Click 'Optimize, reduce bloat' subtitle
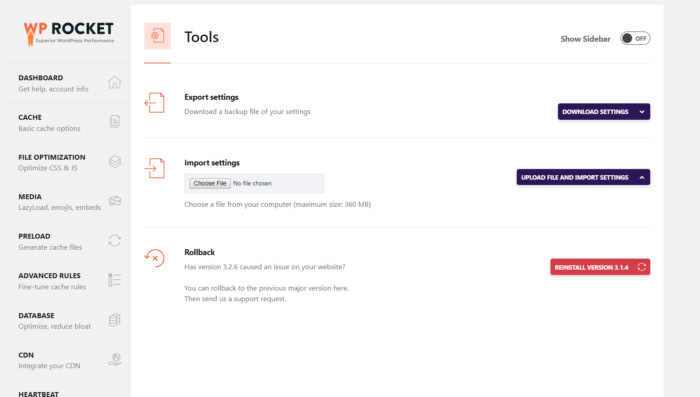The height and width of the screenshot is (397, 700). (x=54, y=326)
